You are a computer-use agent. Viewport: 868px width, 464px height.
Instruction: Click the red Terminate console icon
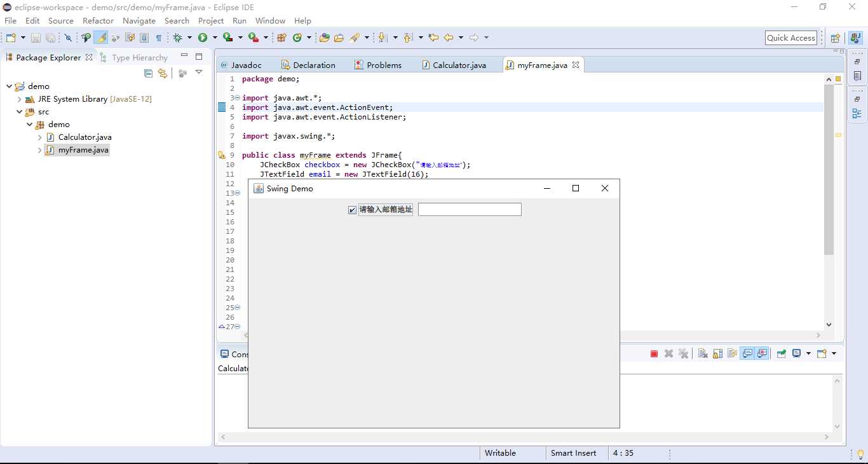(x=654, y=354)
